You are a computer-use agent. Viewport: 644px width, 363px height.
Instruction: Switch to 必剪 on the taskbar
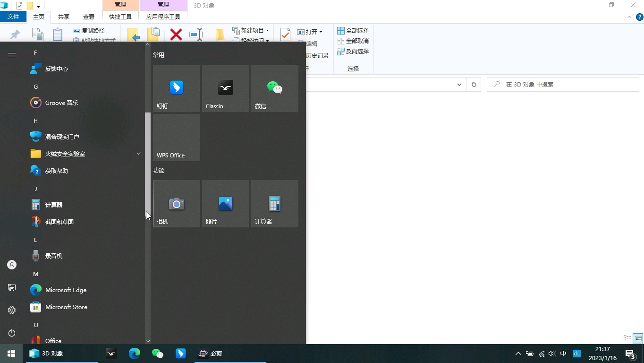(x=230, y=354)
